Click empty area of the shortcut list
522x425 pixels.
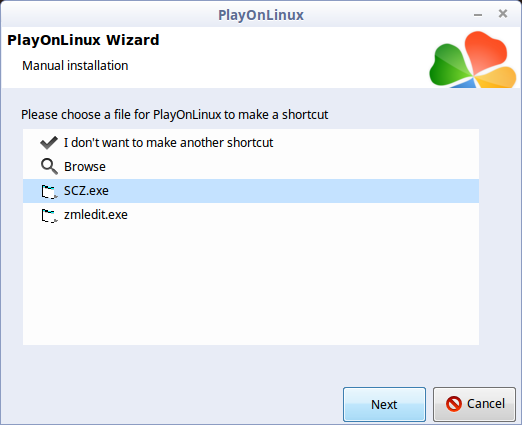click(251, 286)
